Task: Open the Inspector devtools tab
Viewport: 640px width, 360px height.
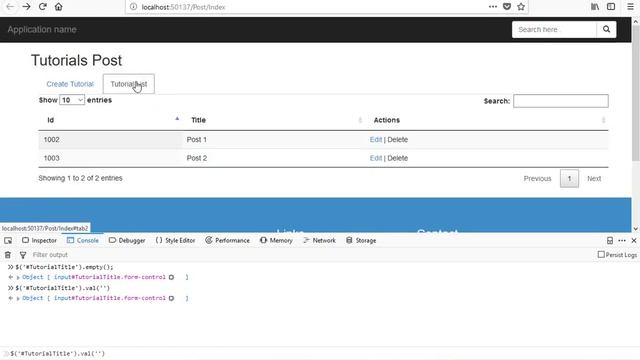Action: click(x=40, y=240)
